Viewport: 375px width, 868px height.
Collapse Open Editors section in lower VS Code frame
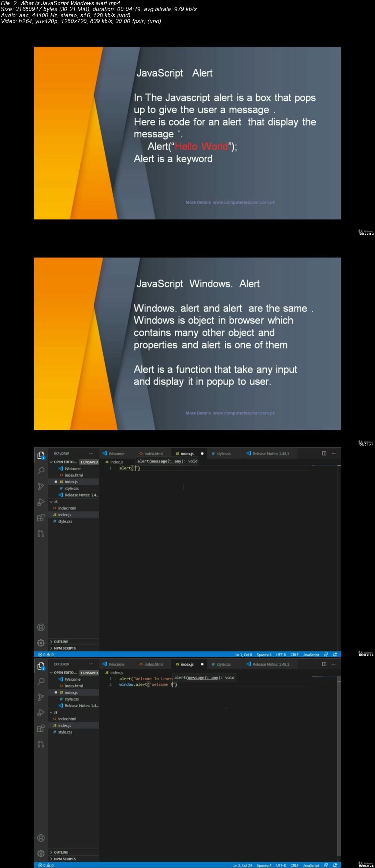coord(63,673)
